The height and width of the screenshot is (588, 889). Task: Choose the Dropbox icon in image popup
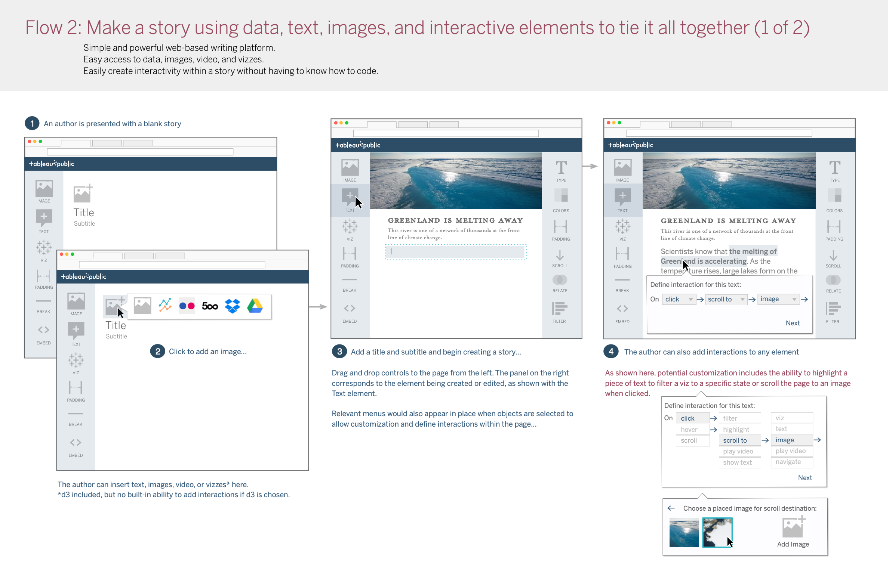[232, 306]
